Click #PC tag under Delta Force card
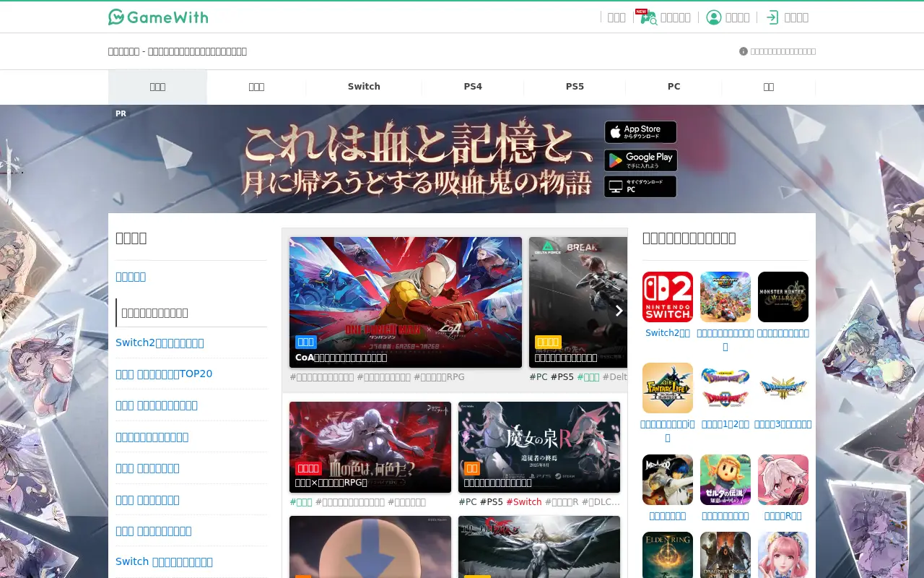This screenshot has height=578, width=924. coord(539,377)
